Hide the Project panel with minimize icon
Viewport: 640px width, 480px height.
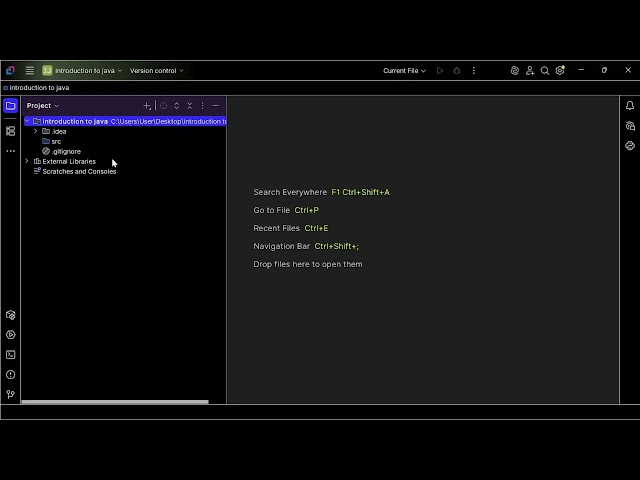[x=216, y=106]
